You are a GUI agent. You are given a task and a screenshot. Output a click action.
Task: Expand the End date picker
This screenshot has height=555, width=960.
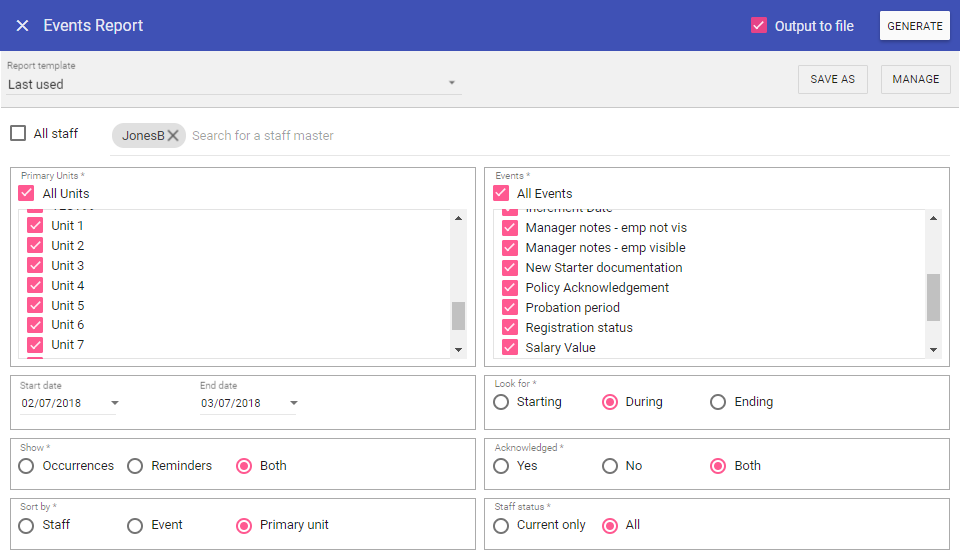(294, 404)
